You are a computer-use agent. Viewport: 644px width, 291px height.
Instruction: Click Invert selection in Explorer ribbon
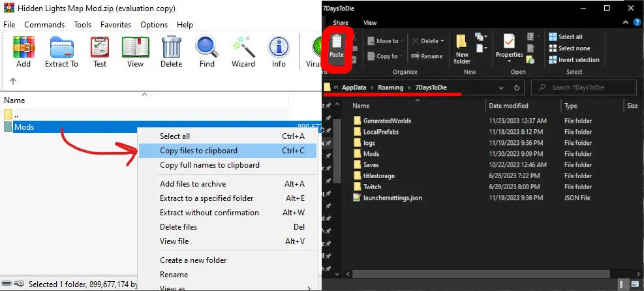tap(574, 60)
